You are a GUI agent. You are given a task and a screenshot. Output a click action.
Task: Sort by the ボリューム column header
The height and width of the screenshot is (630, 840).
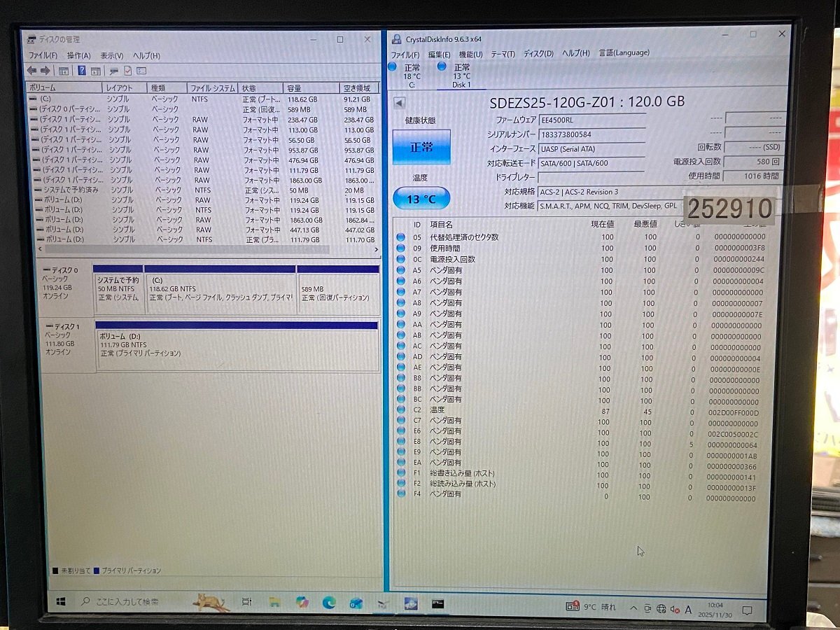pos(64,88)
